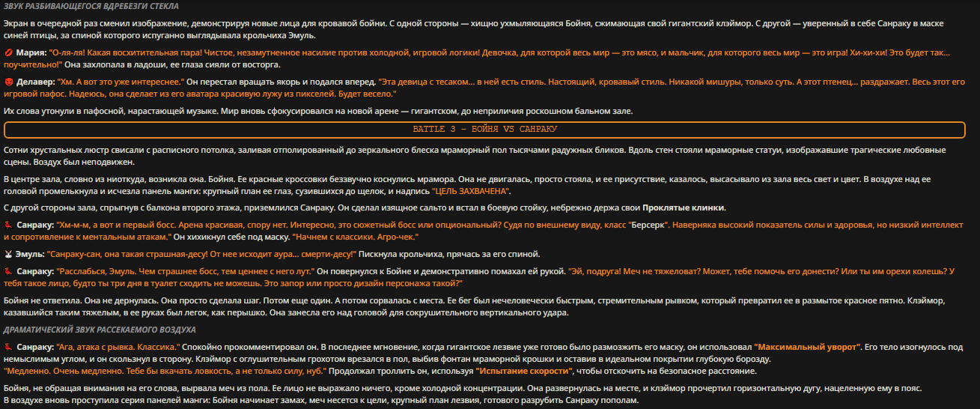Viewport: 980px width, 409px height.
Task: Select the heading "ЗВУК РАЗБИВАЮЩЕГОСЯ ВДРЕБЕЗГИ СТЕКЛА"
Action: [x=91, y=6]
